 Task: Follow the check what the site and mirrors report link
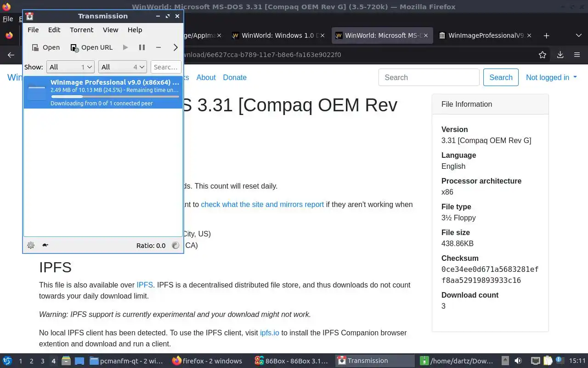[x=262, y=204]
